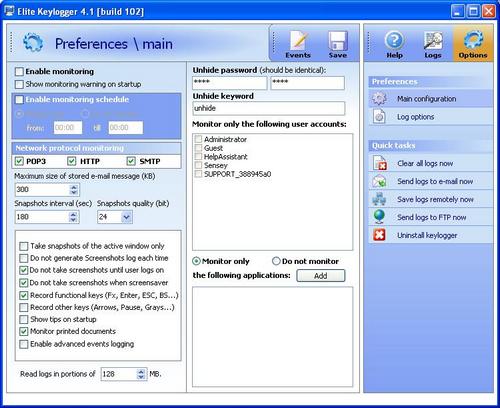Click the schedule From time field
Viewport: 500px width, 408px height.
click(68, 128)
